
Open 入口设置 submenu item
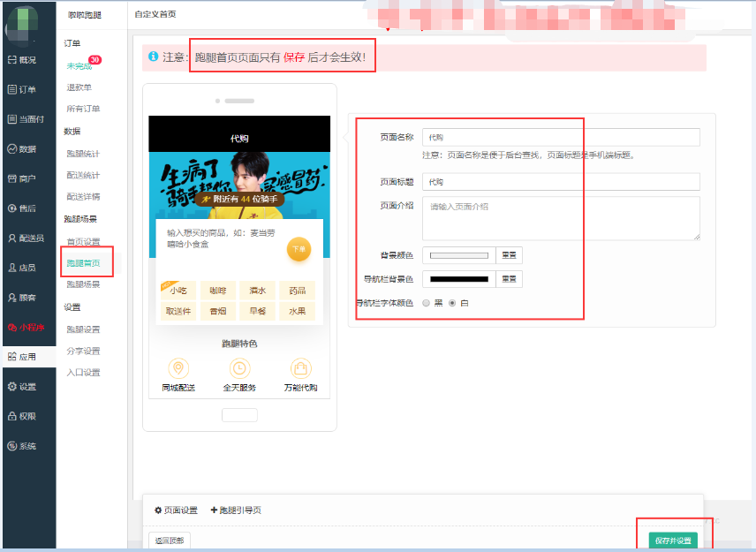(x=83, y=373)
